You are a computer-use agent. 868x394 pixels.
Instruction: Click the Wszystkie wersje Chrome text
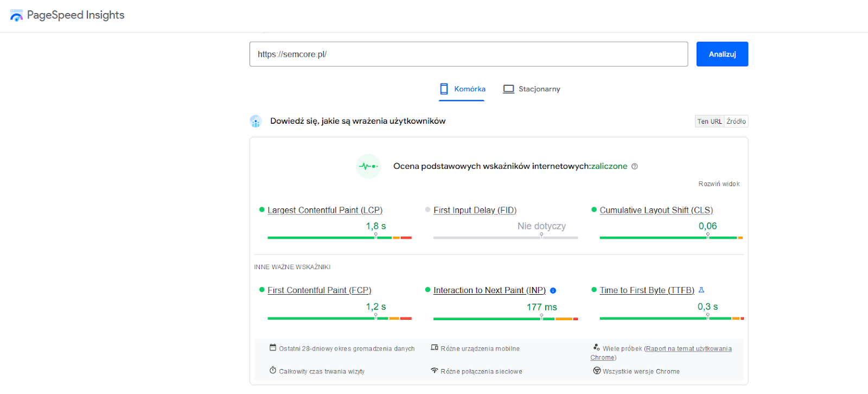(641, 371)
